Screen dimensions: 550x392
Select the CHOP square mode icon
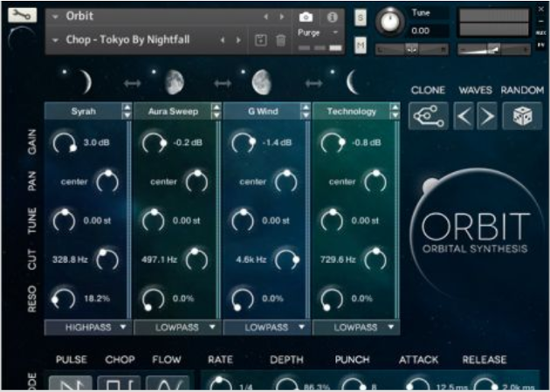119,383
